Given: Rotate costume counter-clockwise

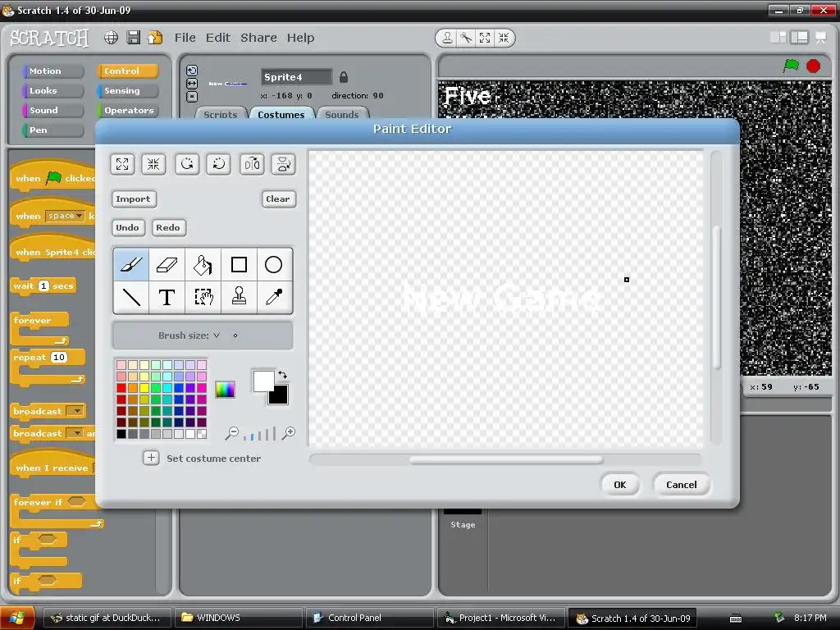Looking at the screenshot, I should coord(187,164).
